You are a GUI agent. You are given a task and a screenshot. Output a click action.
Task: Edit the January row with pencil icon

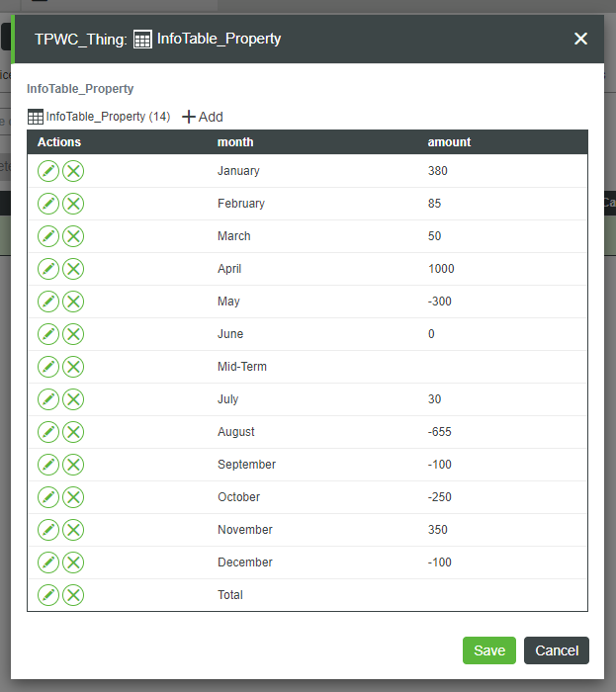coord(48,171)
